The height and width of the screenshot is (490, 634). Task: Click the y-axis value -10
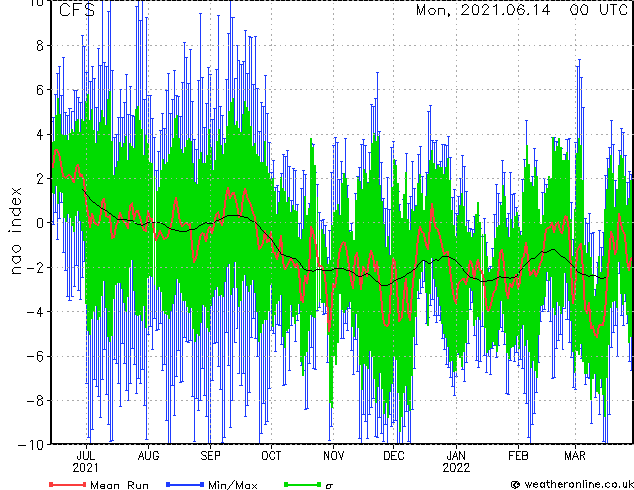pos(31,444)
